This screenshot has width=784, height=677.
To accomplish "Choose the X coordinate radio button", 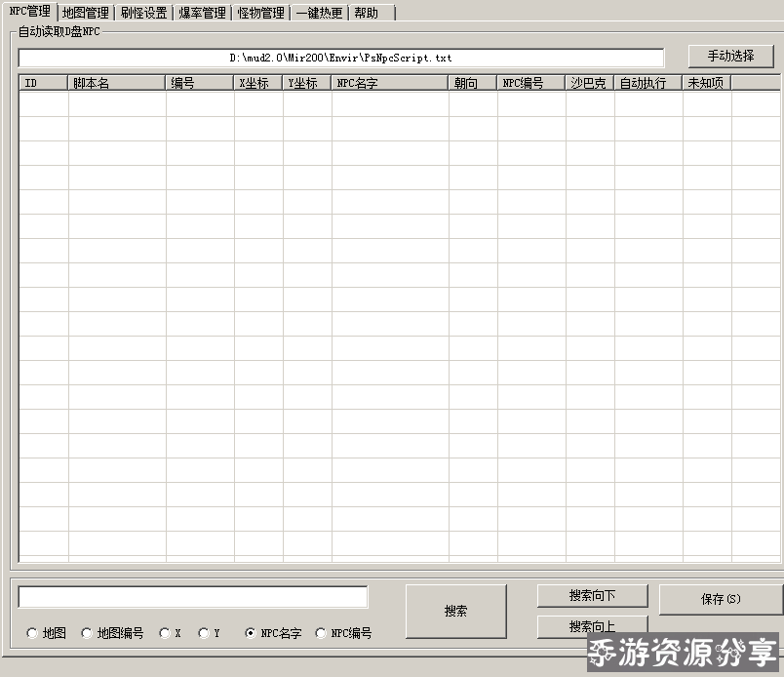I will 165,633.
